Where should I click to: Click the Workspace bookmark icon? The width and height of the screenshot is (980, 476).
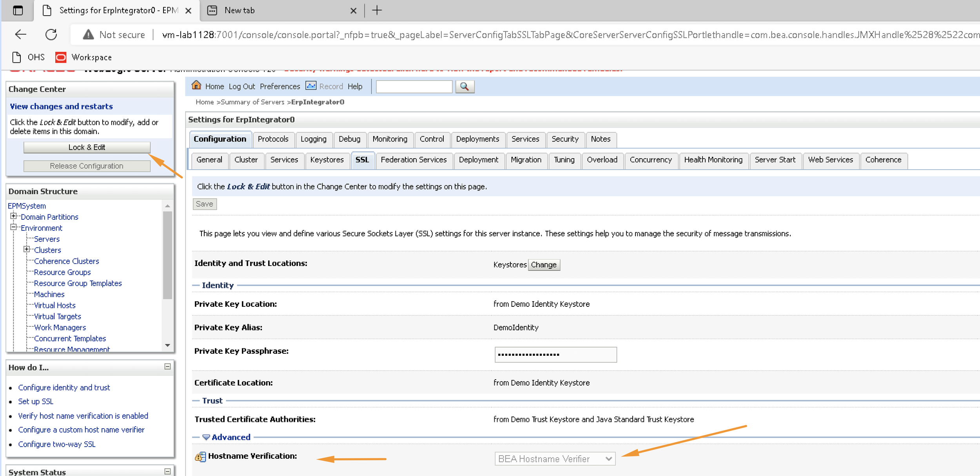tap(61, 57)
